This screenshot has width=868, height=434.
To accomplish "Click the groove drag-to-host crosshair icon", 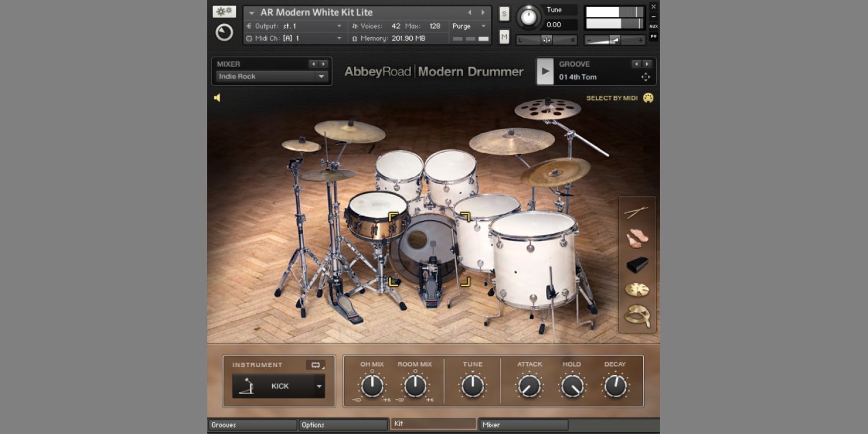I will tap(645, 77).
